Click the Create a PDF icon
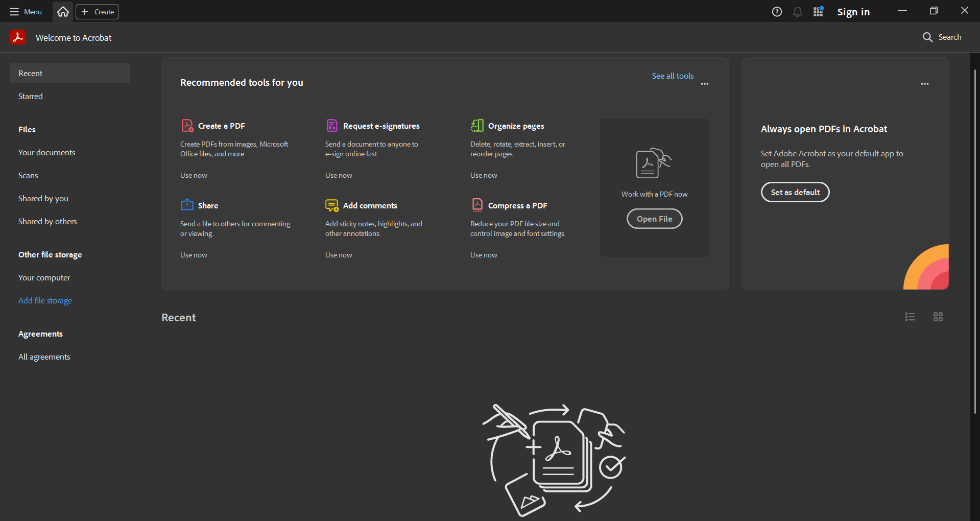This screenshot has height=521, width=980. click(x=187, y=126)
